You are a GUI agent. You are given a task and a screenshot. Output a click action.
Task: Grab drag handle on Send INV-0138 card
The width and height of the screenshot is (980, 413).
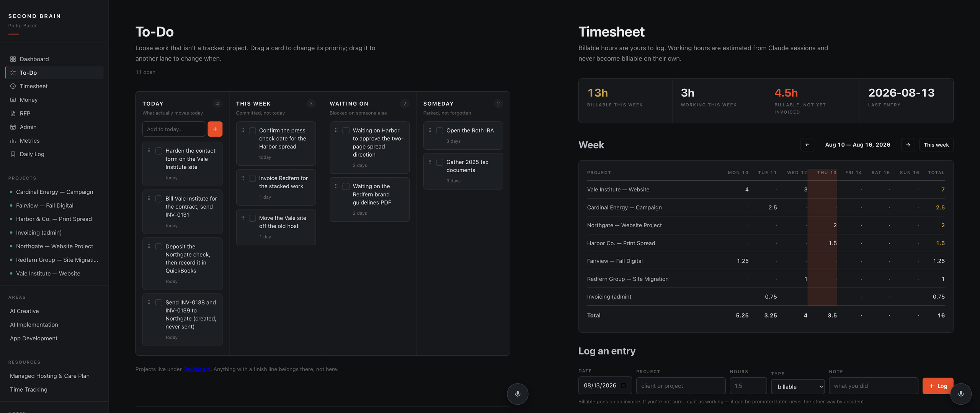[149, 302]
